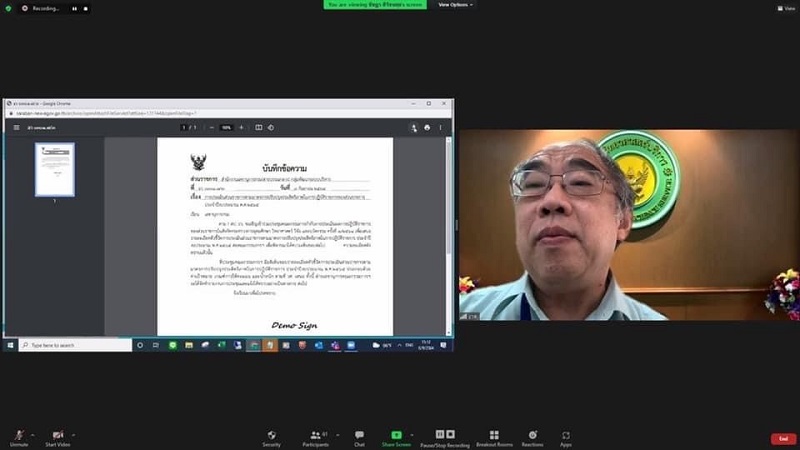Open Breakout Rooms
Image resolution: width=800 pixels, height=450 pixels.
(494, 435)
